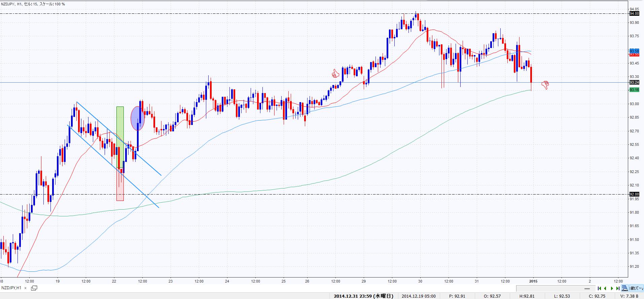
Task: Switch to the NZDJPY,H1 chart tab
Action: [x=11, y=288]
